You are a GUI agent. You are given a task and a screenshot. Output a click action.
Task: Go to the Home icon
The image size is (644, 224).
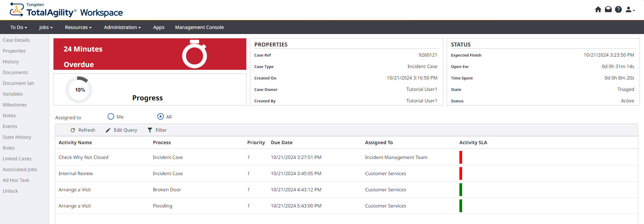coord(598,9)
